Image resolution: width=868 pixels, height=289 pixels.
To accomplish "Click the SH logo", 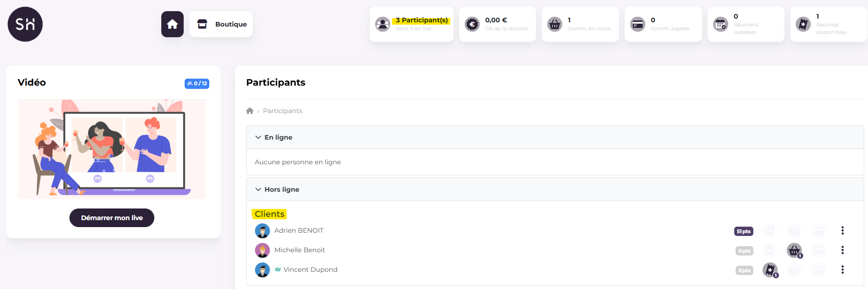I will click(x=25, y=24).
